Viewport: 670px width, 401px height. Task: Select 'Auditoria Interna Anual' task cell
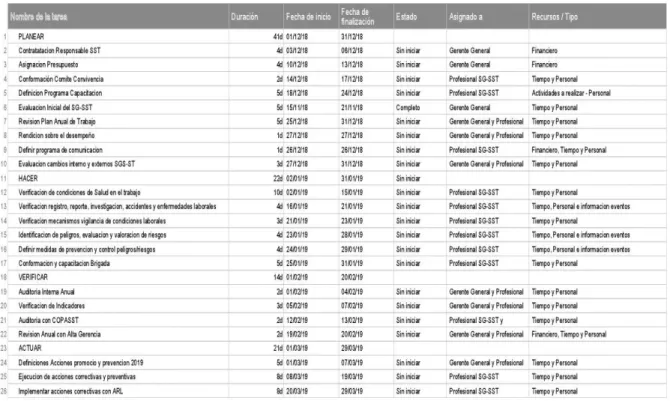[x=47, y=292]
